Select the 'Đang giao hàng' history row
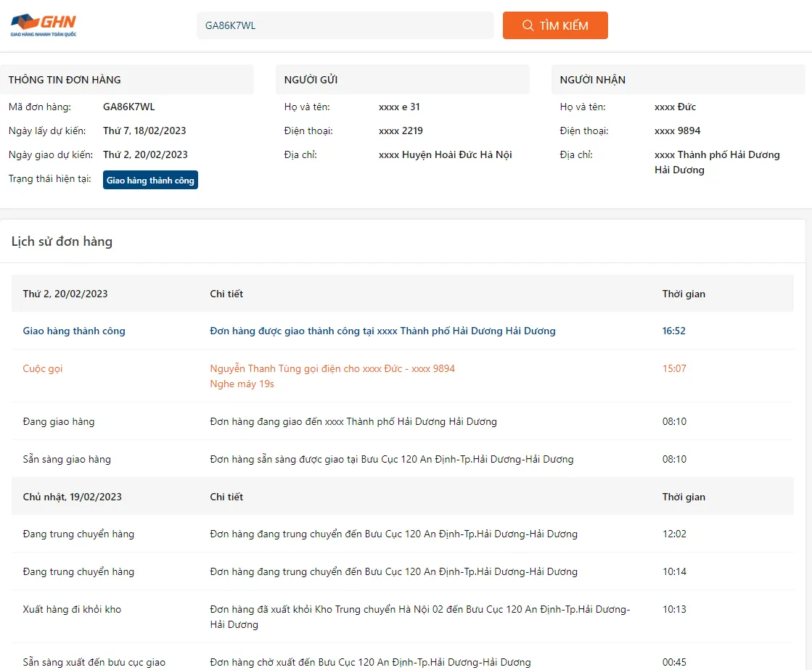The height and width of the screenshot is (670, 812). (59, 421)
